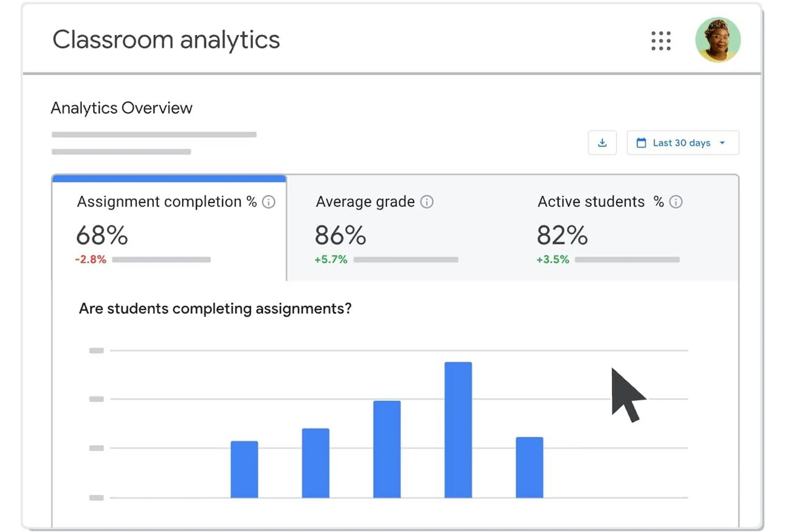Click info icon next to Active students %

pyautogui.click(x=676, y=202)
